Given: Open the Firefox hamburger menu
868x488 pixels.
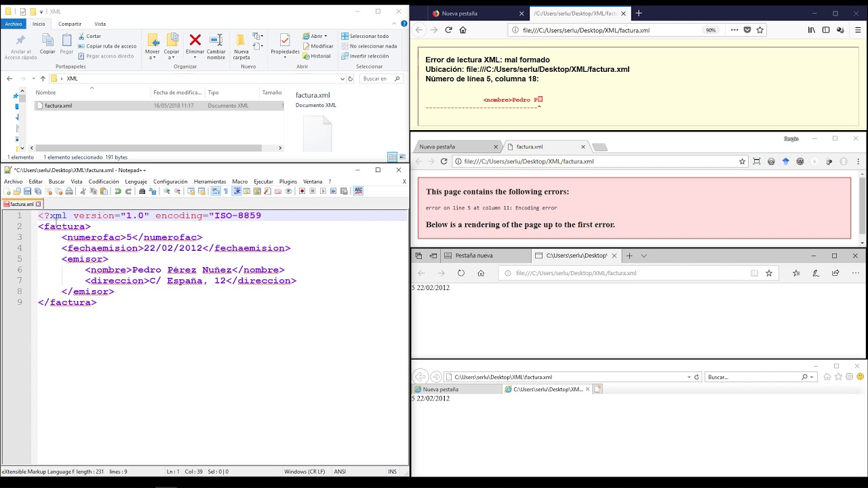Looking at the screenshot, I should [858, 30].
